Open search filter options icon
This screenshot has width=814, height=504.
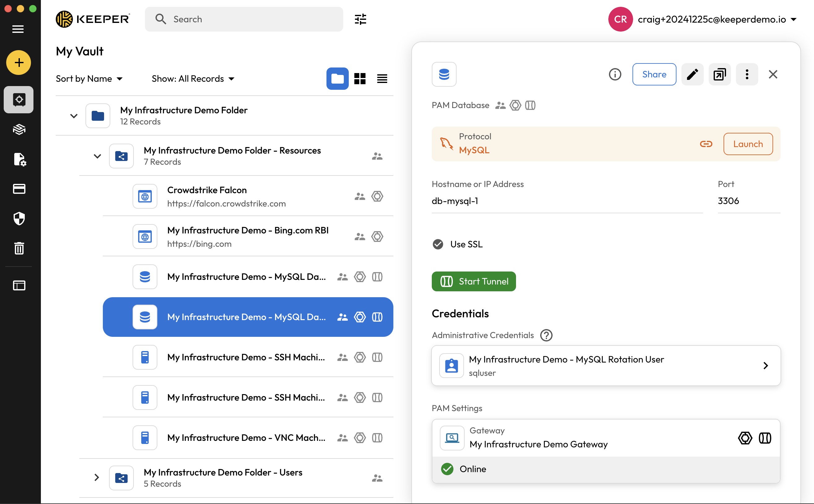coord(360,19)
